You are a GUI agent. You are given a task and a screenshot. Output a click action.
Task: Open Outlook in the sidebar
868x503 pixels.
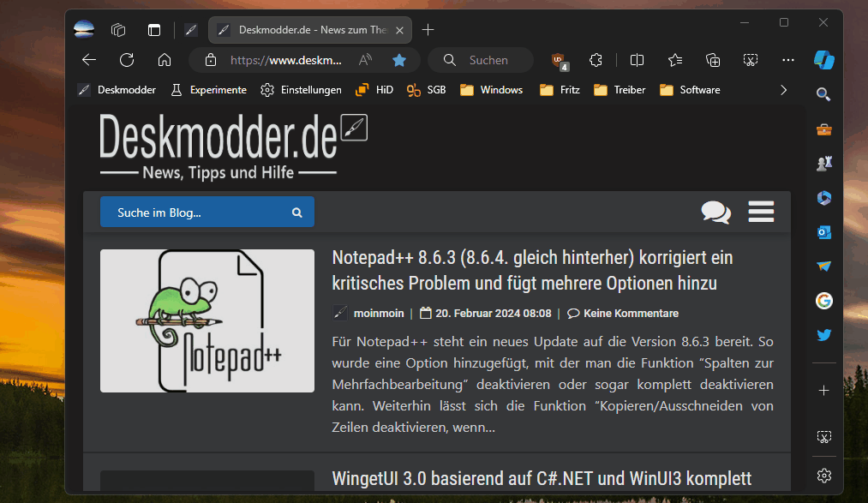[x=823, y=232]
